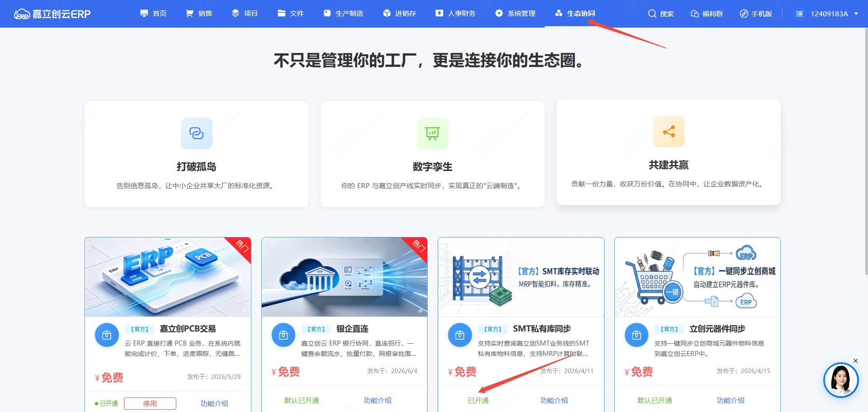The image size is (868, 412).
Task: Click the 银企直连 app box icon
Action: point(283,335)
